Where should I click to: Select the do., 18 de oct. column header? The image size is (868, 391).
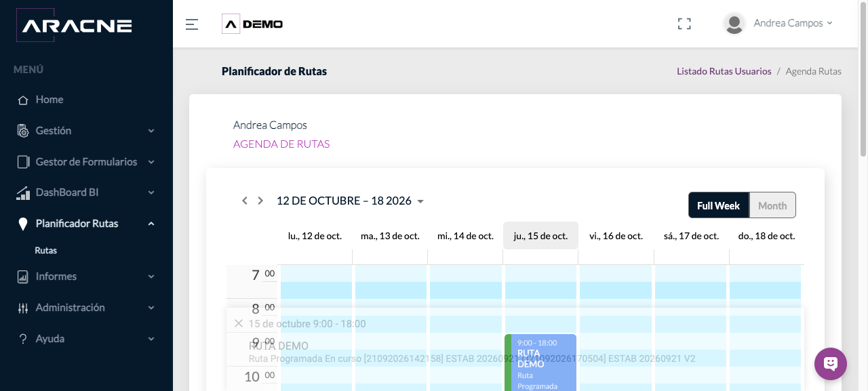pyautogui.click(x=766, y=236)
